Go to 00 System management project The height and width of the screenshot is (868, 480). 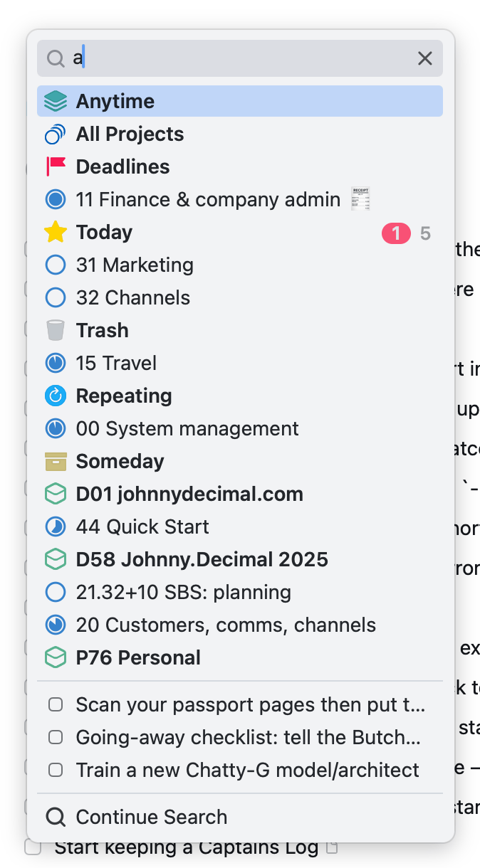coord(187,428)
